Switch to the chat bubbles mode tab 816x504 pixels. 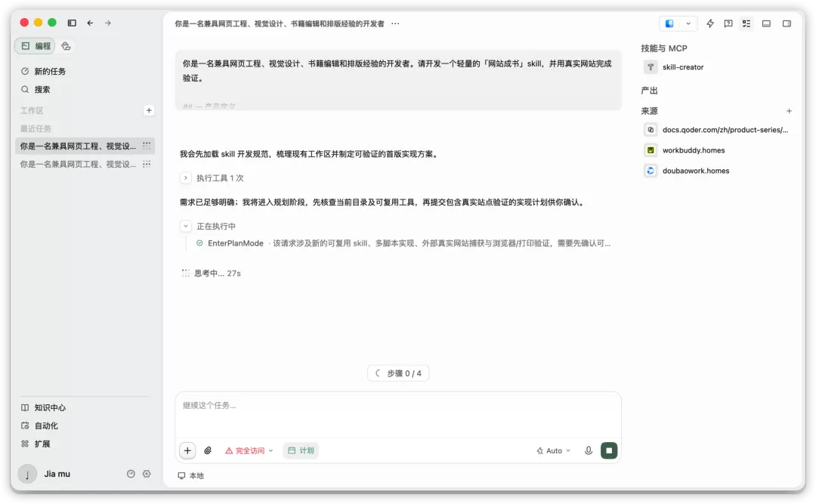[66, 46]
